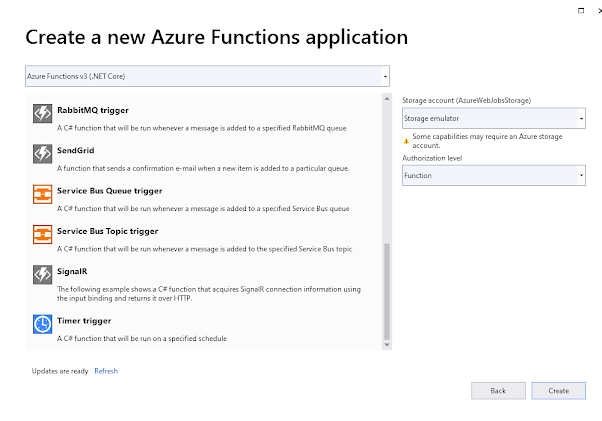Screen dimensions: 602x421
Task: Click the Service Bus topic description text
Action: (205, 249)
